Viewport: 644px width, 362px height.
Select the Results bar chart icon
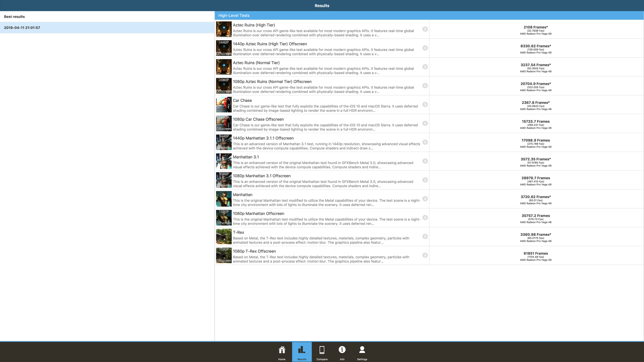coord(302,350)
